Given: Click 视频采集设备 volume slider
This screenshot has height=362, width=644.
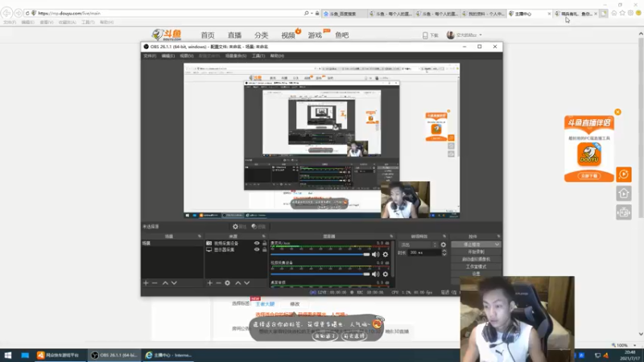Looking at the screenshot, I should [320, 274].
